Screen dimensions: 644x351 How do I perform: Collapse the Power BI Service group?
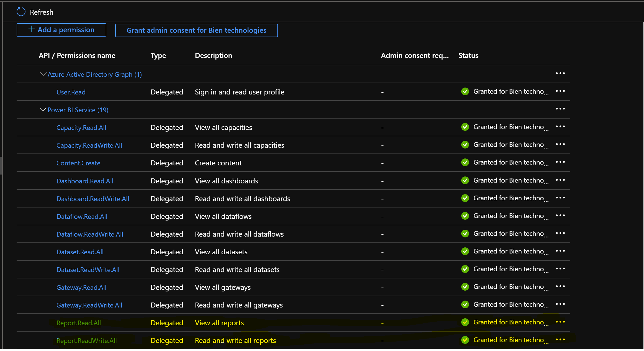click(43, 110)
